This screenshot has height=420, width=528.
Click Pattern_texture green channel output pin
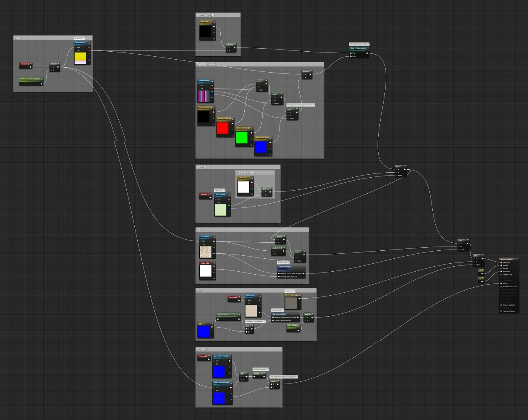point(212,92)
